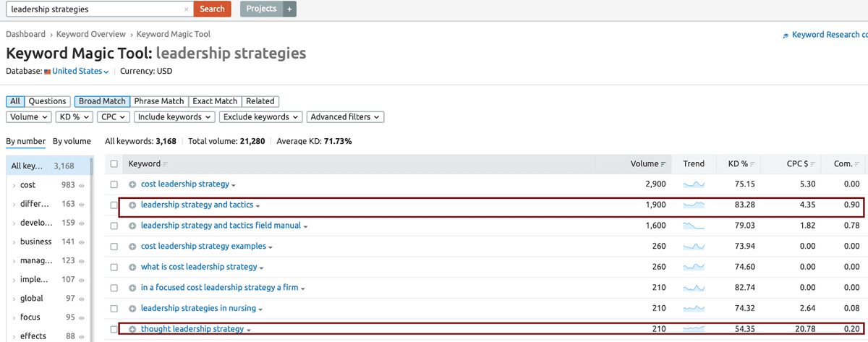The height and width of the screenshot is (342, 868).
Task: Add thought leadership strategy with plus icon
Action: (x=132, y=330)
